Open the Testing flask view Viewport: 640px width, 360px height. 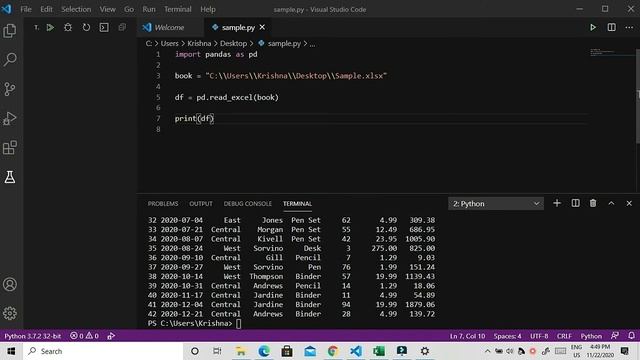point(10,177)
